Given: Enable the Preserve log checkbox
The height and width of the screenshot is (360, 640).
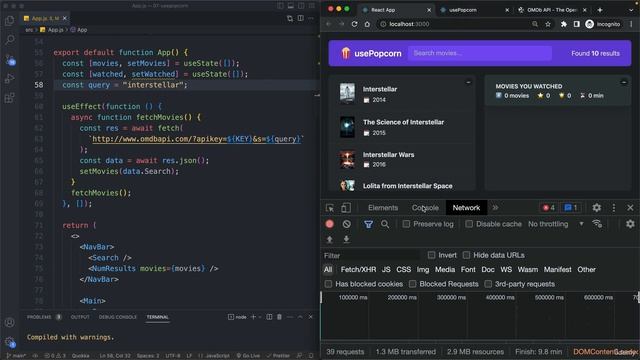Looking at the screenshot, I should pos(406,224).
